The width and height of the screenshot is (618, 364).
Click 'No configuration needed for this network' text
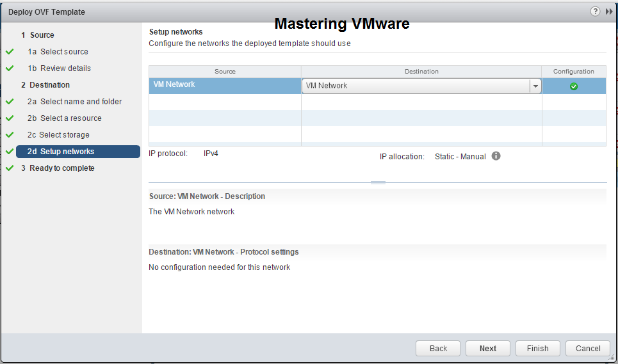(x=219, y=267)
